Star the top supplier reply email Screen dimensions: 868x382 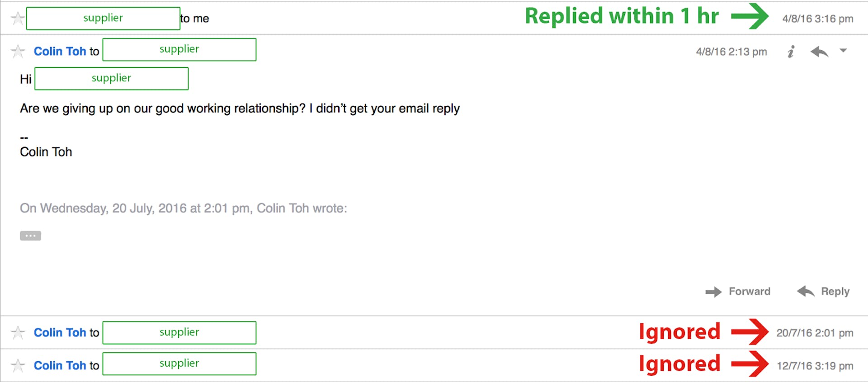tap(17, 17)
